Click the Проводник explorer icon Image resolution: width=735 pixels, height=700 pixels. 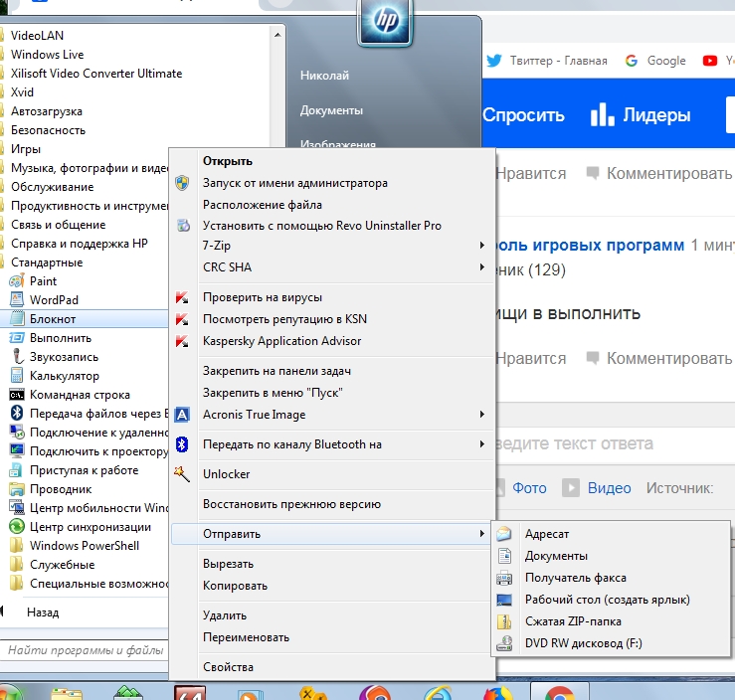point(17,488)
